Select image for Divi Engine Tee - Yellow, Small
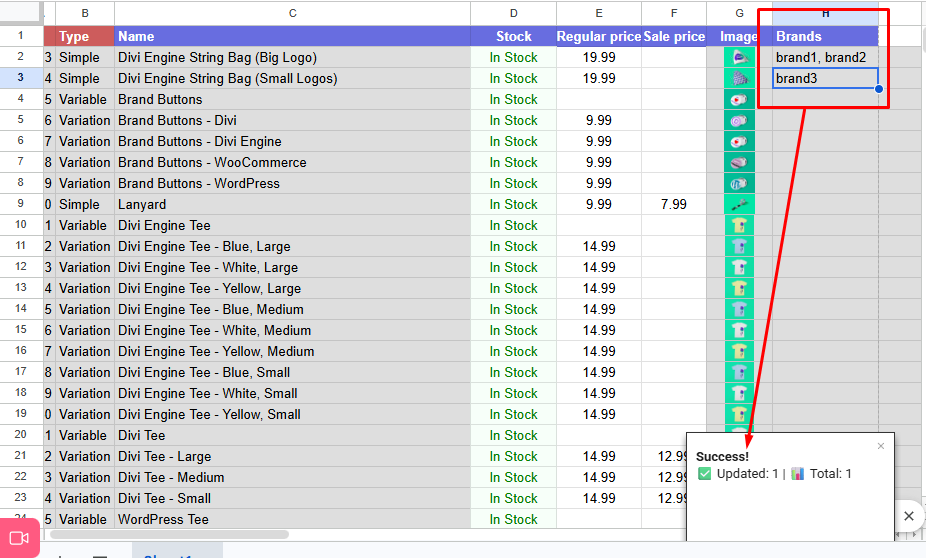926x558 pixels. 739,415
